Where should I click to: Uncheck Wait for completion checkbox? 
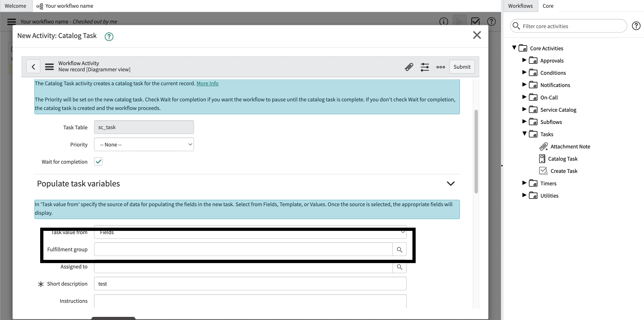coord(98,162)
